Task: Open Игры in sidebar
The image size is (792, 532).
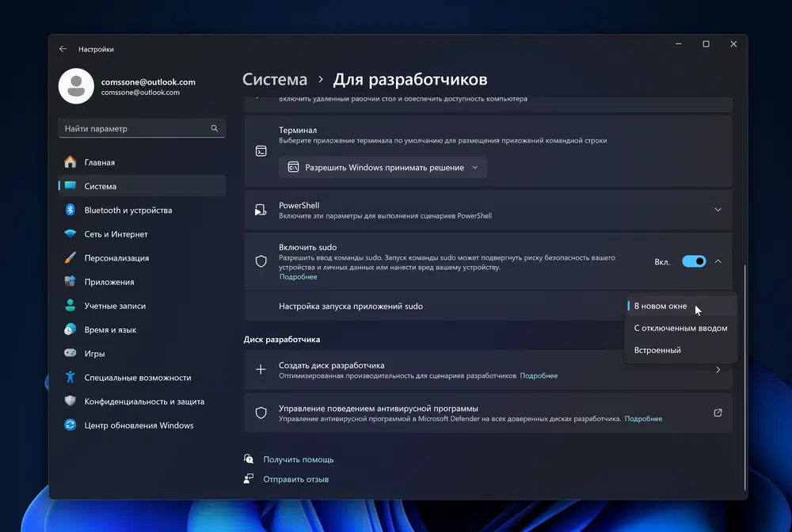Action: 142,353
